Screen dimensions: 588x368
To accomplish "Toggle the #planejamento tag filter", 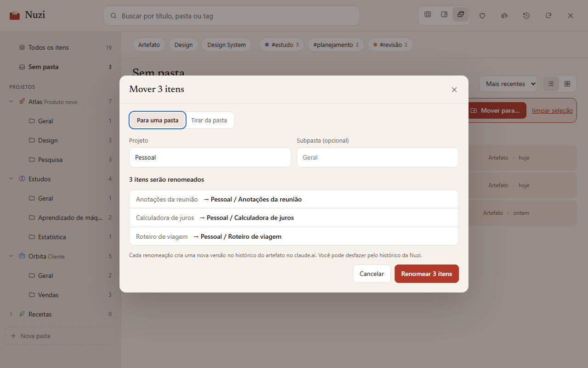I will [x=336, y=45].
